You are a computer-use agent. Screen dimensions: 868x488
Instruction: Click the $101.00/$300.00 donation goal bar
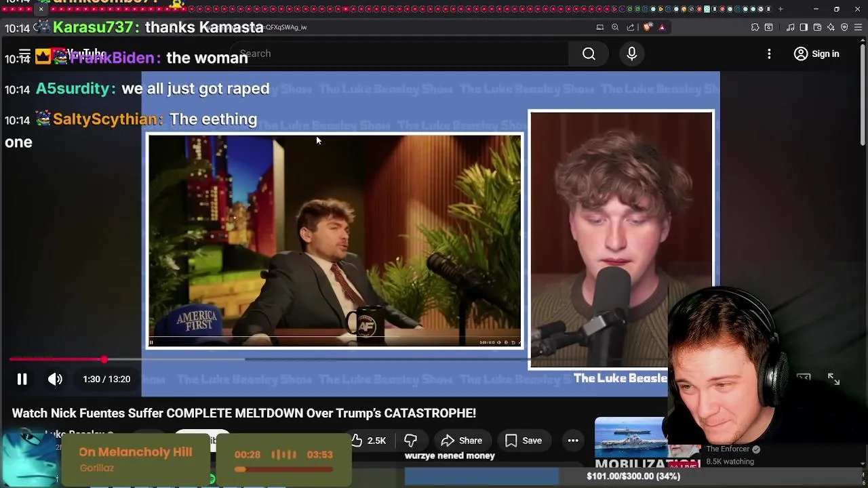633,476
